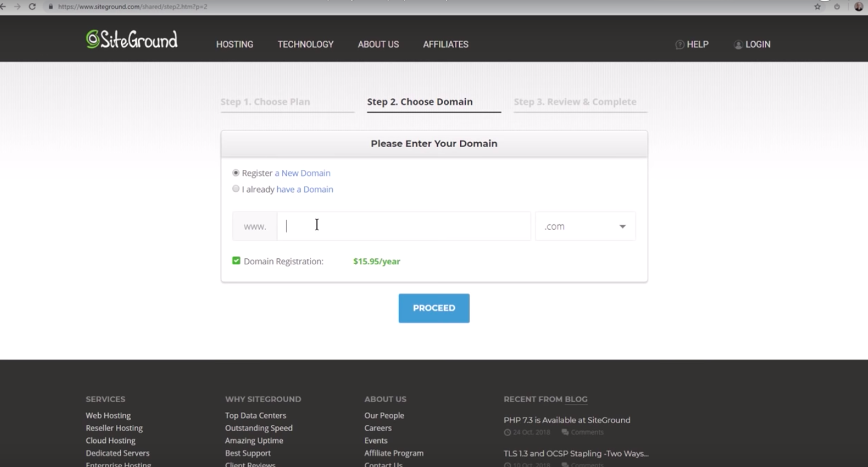
Task: Click the 'a New Domain' link
Action: (303, 173)
